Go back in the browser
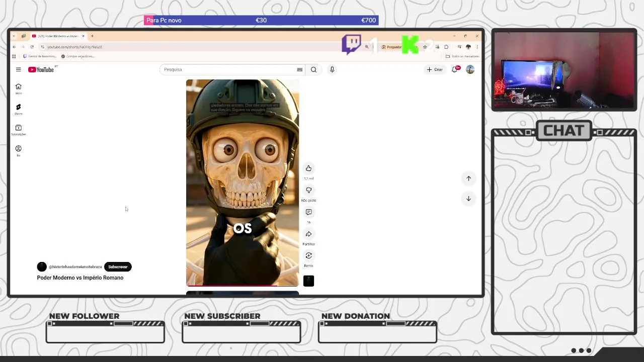 tap(14, 47)
